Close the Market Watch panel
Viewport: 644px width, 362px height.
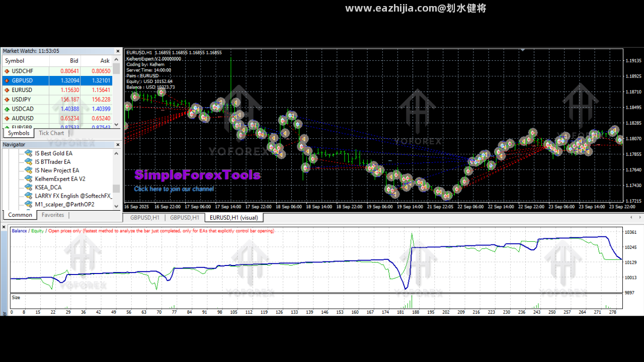(x=118, y=51)
